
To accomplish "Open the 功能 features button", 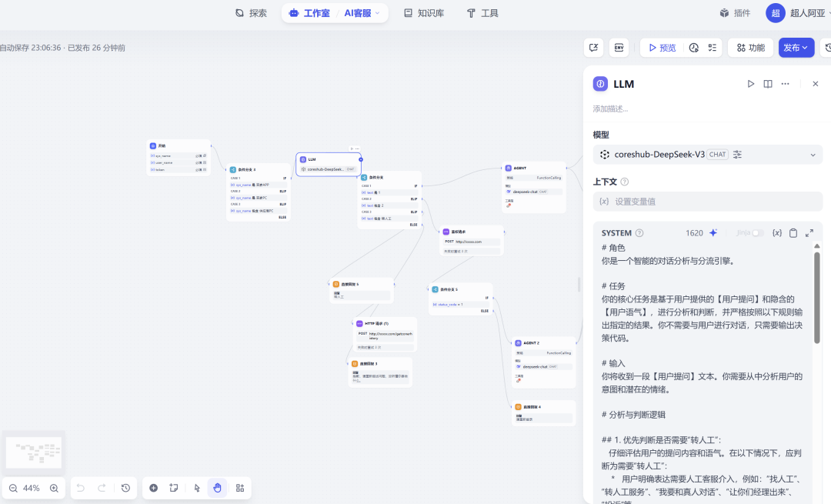I will pos(750,48).
